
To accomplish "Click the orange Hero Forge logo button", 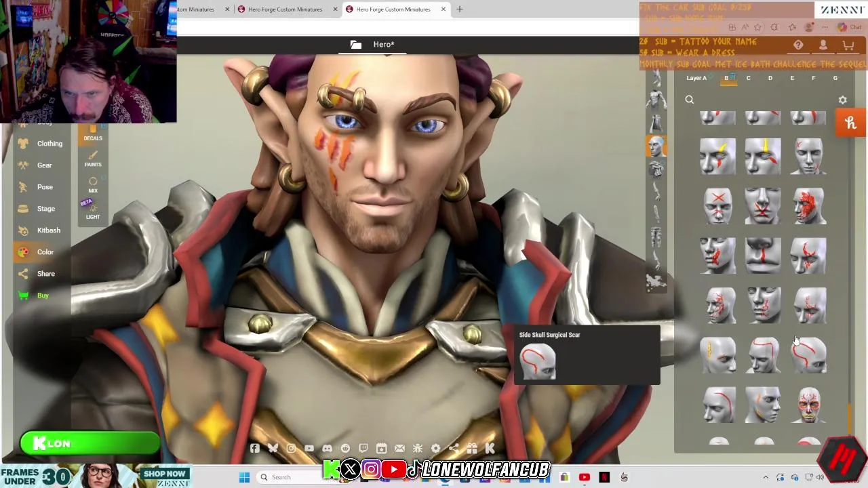I will point(851,123).
